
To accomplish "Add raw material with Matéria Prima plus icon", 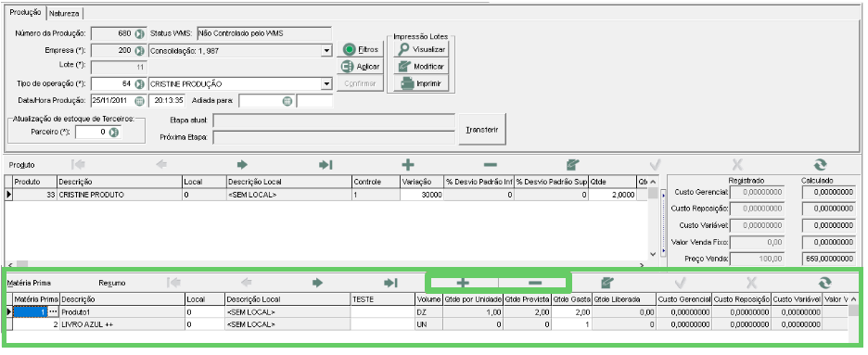I will point(463,283).
